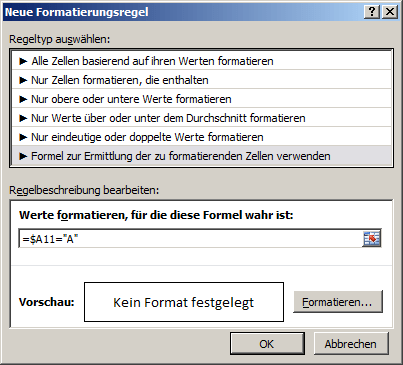Select 'Formel zur Ermittlung' rule type
This screenshot has width=403, height=365.
pos(201,156)
